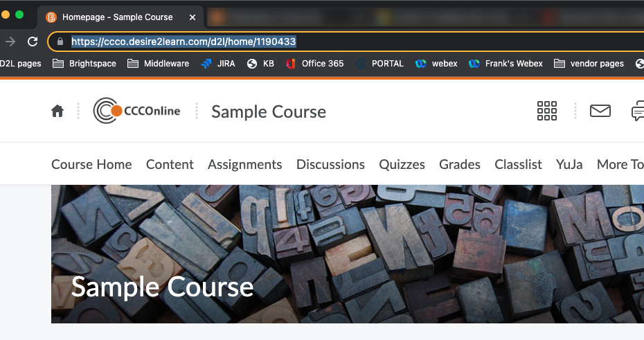This screenshot has width=644, height=340.
Task: Open the Quizzes navbar item
Action: (402, 164)
